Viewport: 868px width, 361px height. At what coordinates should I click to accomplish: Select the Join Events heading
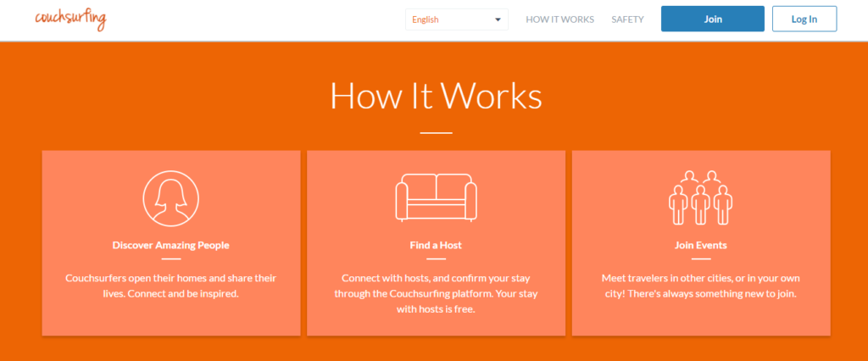[701, 245]
